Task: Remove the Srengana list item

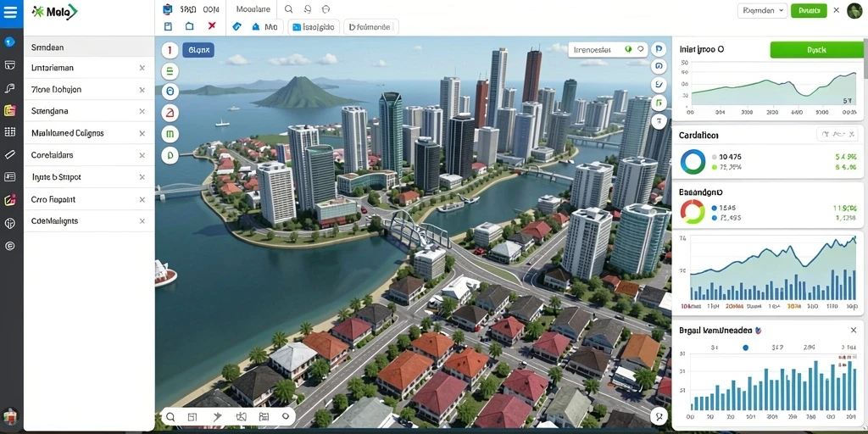Action: (142, 111)
